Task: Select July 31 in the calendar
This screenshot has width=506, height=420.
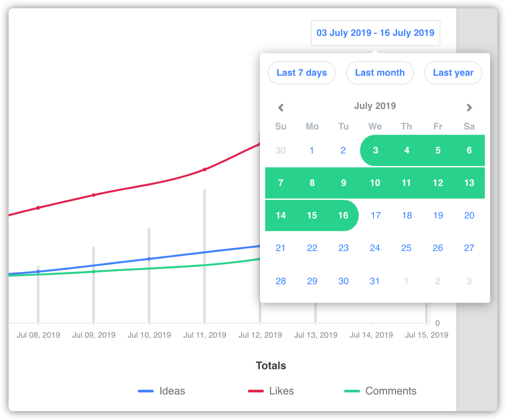Action: [375, 281]
